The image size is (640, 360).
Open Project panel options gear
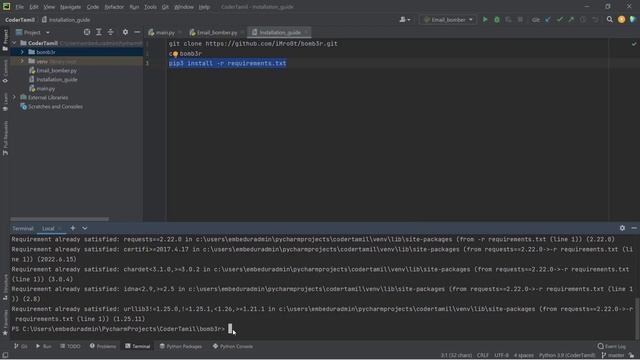[x=125, y=32]
